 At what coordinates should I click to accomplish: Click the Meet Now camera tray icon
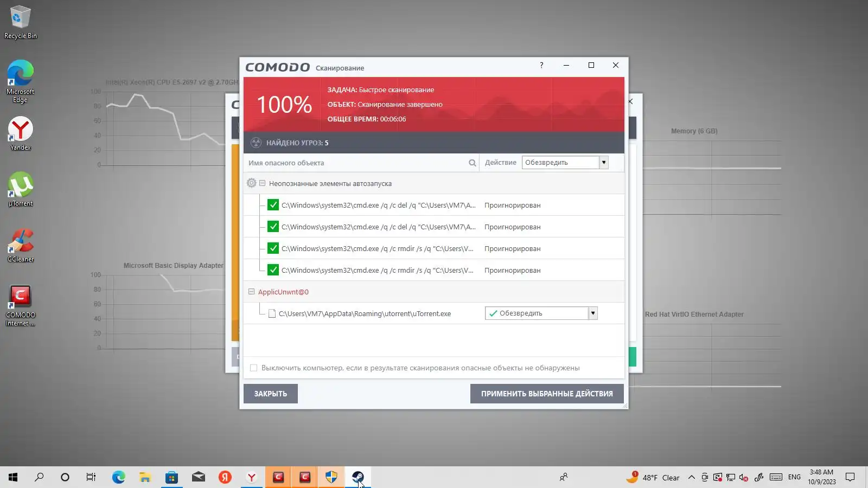tap(704, 477)
